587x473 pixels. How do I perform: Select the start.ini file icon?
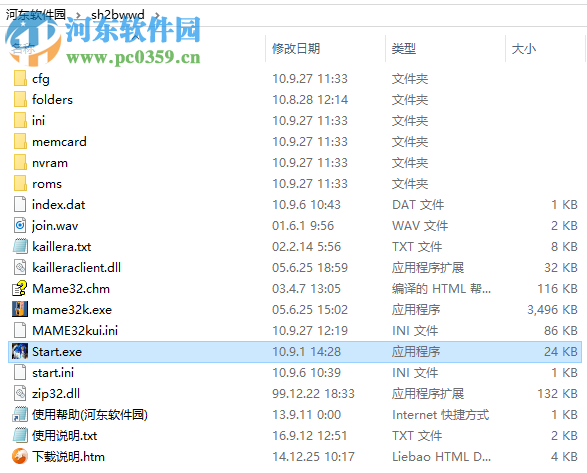point(20,372)
